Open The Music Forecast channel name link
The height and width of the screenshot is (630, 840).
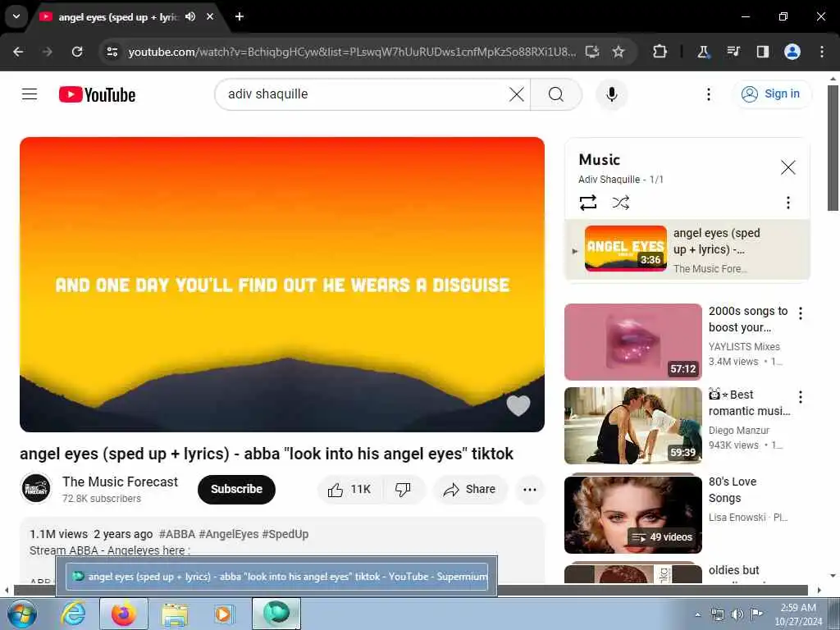pos(120,482)
